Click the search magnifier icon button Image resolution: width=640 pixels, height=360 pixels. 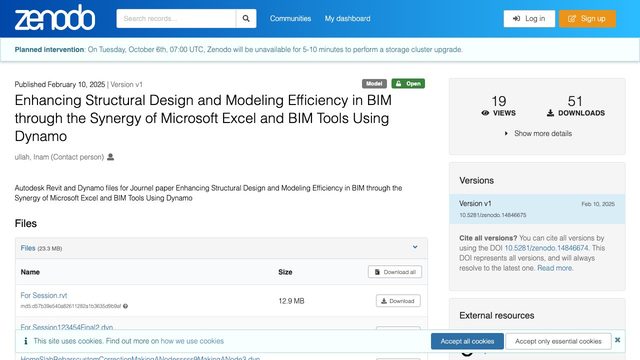(246, 18)
